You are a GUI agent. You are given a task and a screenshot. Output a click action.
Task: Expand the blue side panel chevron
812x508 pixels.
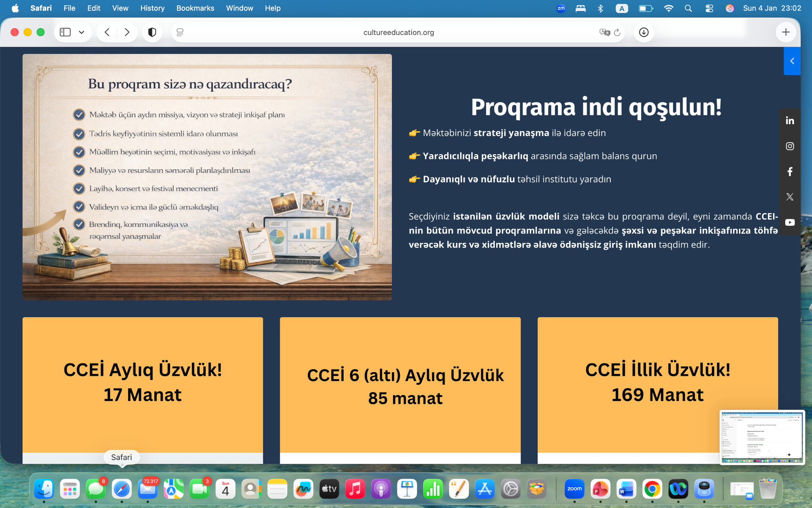click(792, 61)
